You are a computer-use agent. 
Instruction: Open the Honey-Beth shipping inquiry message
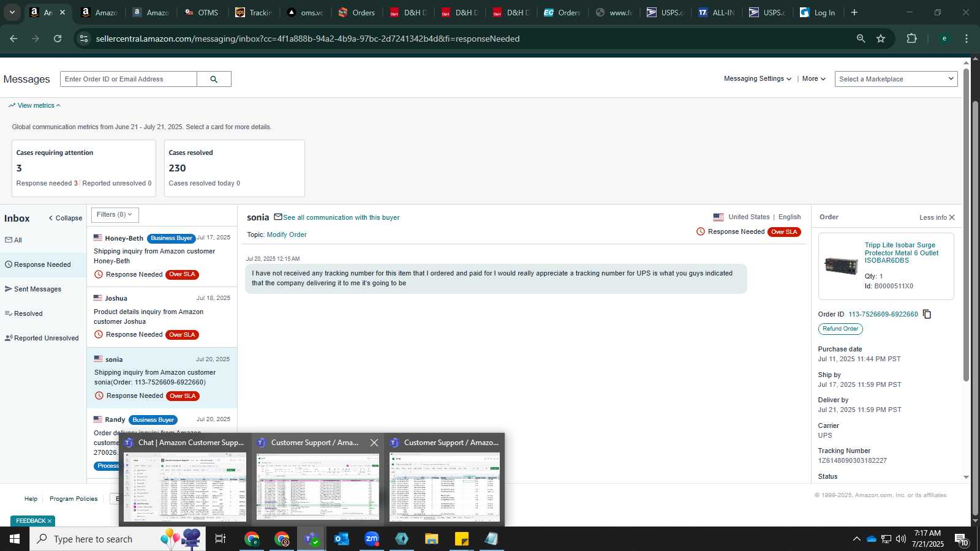pos(162,257)
